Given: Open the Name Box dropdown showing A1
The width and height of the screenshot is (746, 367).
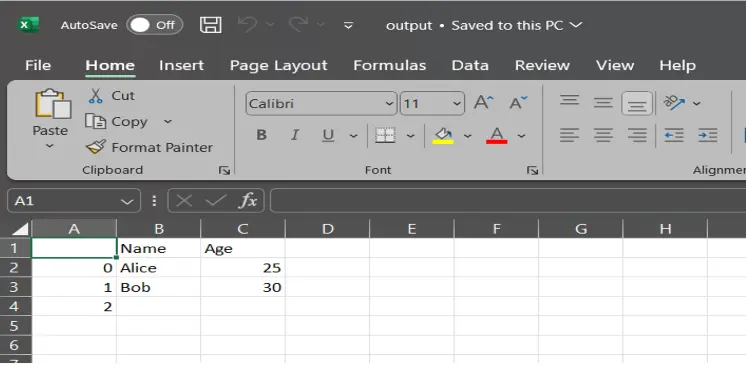Looking at the screenshot, I should click(x=127, y=201).
